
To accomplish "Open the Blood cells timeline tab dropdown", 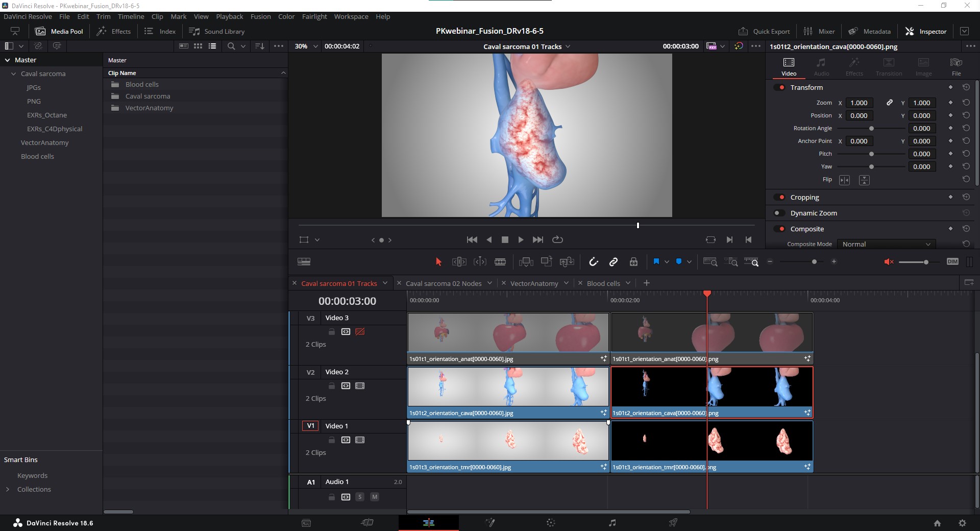I will pyautogui.click(x=628, y=283).
